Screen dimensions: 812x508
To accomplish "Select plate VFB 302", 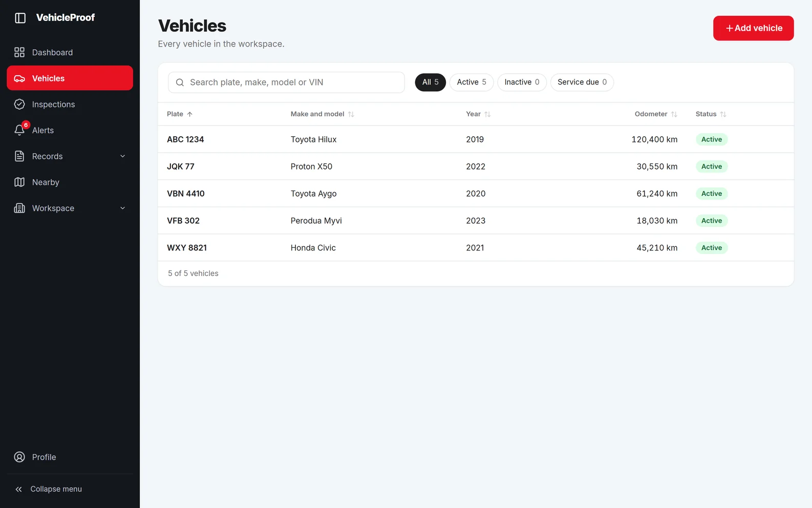I will click(x=183, y=221).
